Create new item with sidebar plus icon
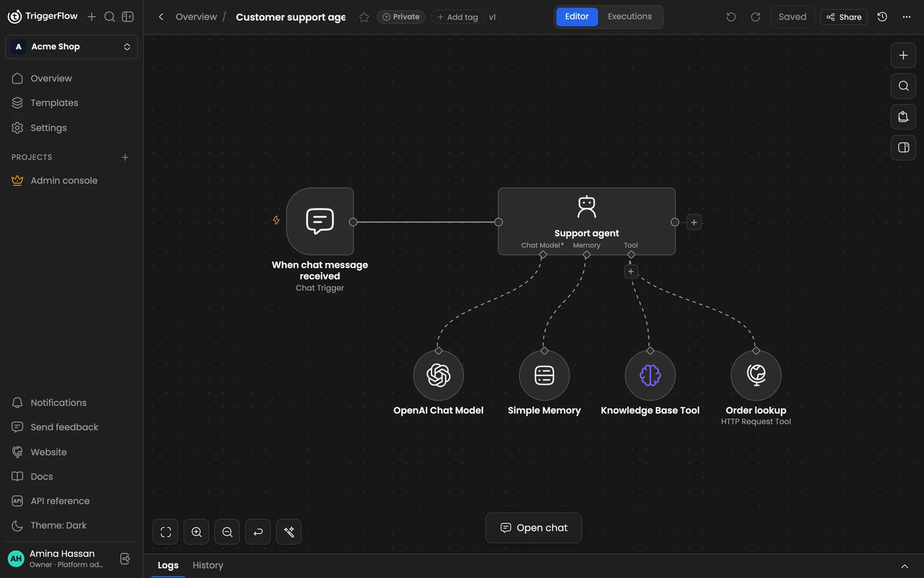The width and height of the screenshot is (924, 578). [92, 17]
